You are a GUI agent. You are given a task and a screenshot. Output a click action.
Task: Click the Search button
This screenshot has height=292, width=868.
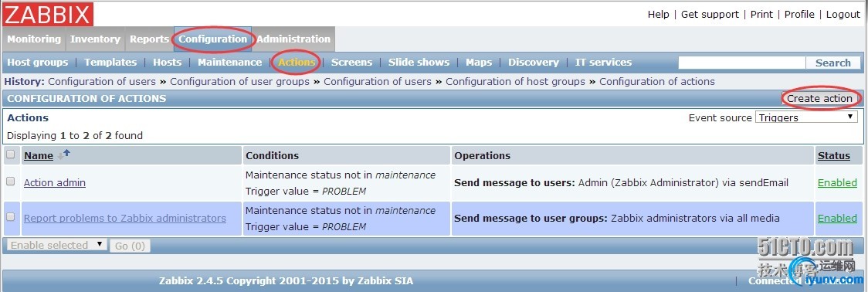tap(833, 63)
